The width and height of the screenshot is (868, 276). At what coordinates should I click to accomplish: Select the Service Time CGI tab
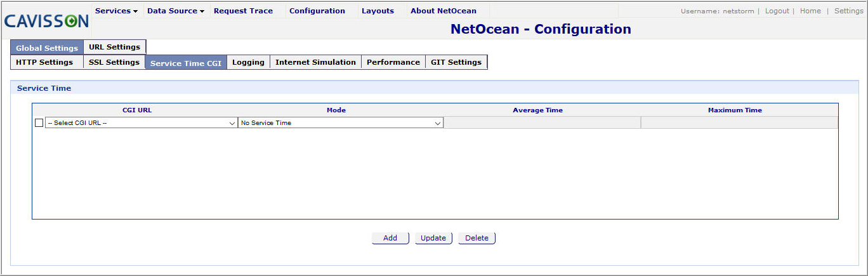tap(186, 63)
